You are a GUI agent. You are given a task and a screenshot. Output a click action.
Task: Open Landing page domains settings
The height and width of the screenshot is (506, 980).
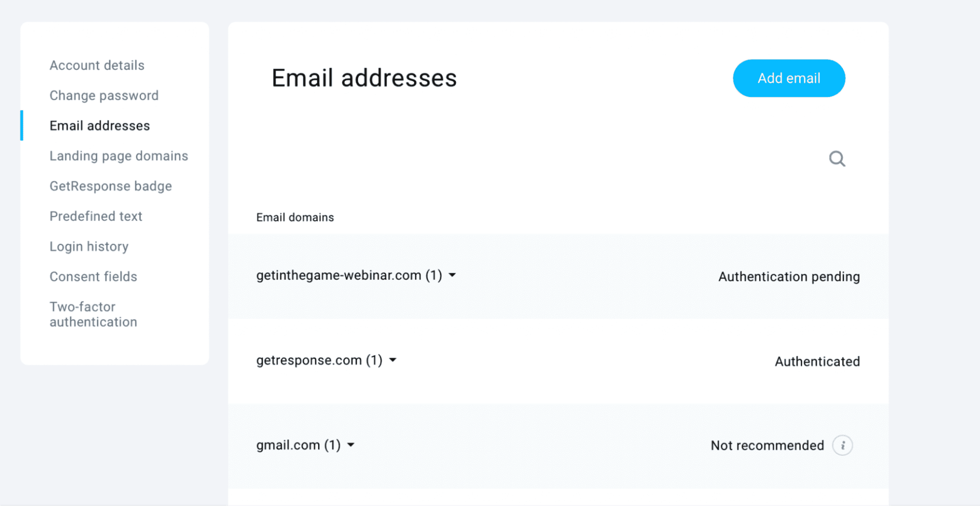pyautogui.click(x=119, y=155)
